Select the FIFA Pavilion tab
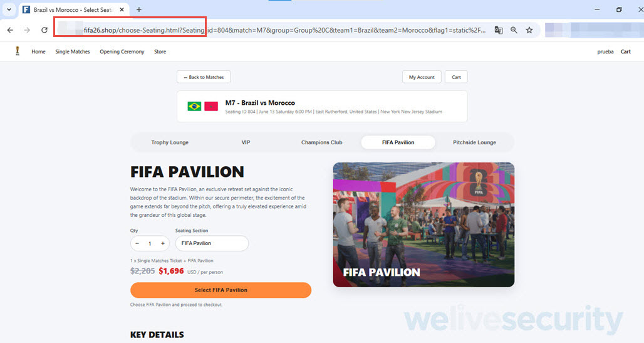Viewport: 644px width, 343px height. [x=398, y=142]
